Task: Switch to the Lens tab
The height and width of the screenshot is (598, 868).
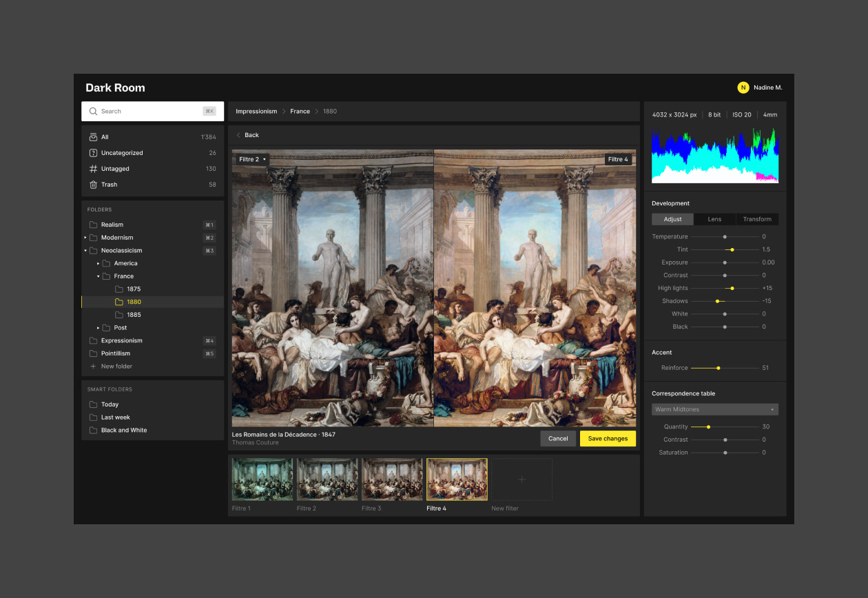Action: coord(715,219)
